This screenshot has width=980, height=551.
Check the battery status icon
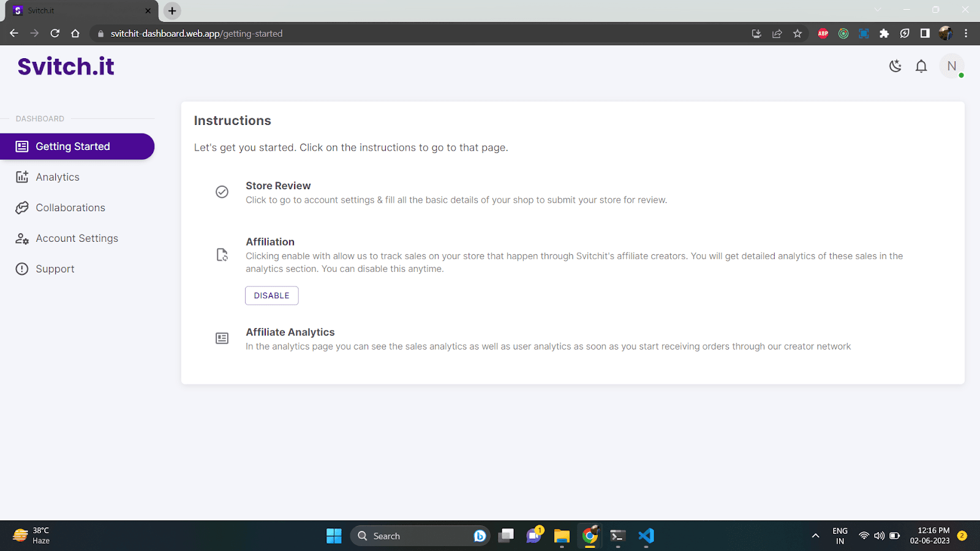[x=895, y=536]
